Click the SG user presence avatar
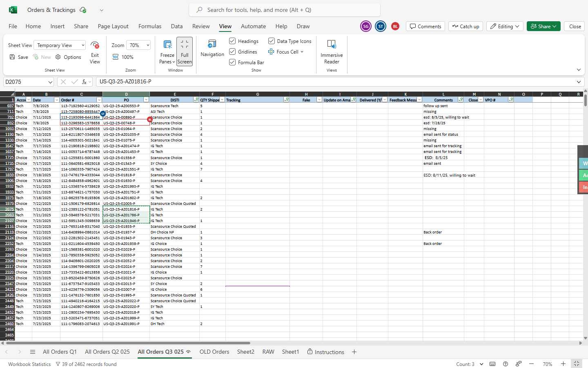Image resolution: width=588 pixels, height=368 pixels. click(366, 26)
